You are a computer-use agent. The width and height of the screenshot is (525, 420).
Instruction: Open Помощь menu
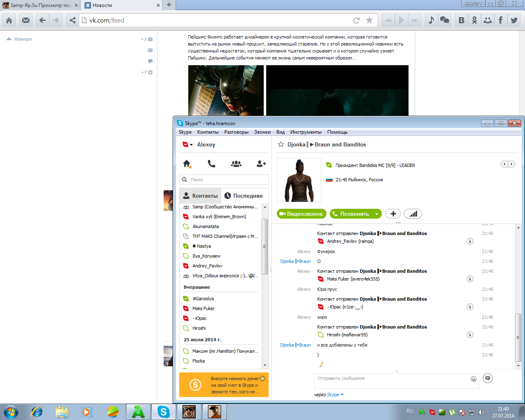pyautogui.click(x=337, y=132)
